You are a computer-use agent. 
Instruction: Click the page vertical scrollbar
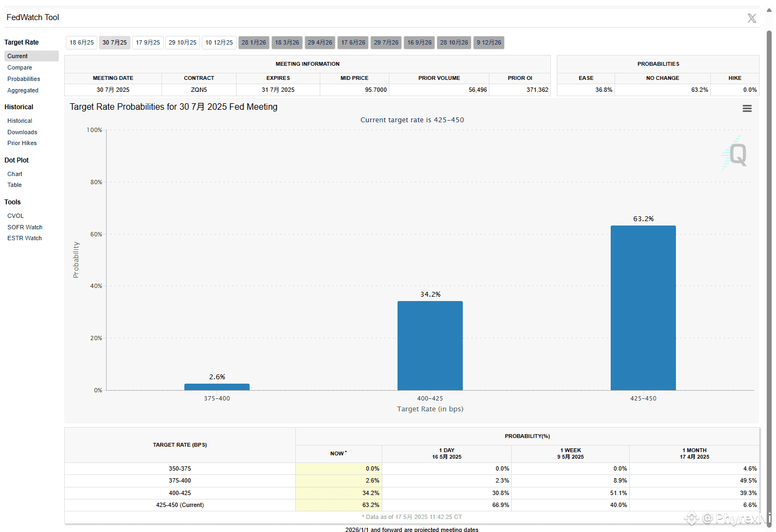[x=769, y=272]
